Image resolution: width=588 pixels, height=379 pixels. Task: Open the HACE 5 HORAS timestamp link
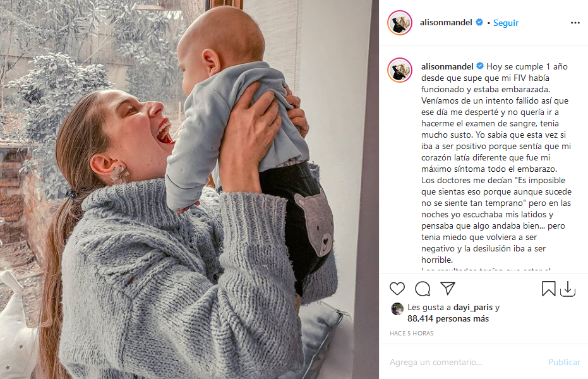pyautogui.click(x=411, y=334)
